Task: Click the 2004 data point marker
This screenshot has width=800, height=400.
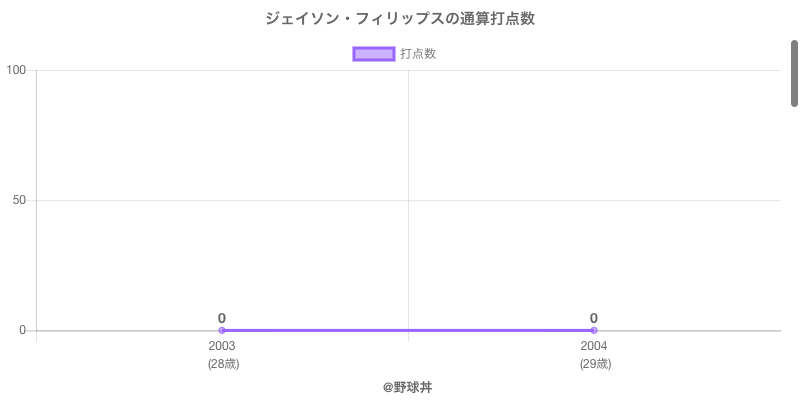Action: tap(594, 330)
